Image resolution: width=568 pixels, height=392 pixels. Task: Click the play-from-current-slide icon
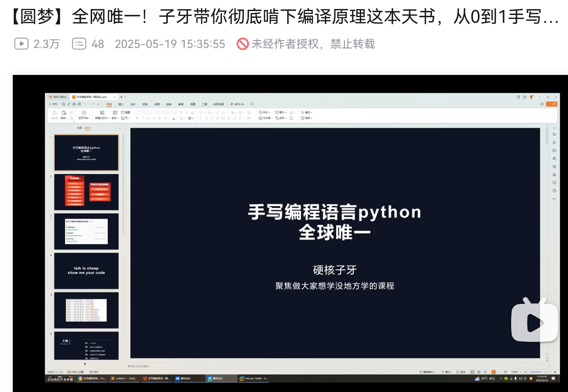click(x=84, y=113)
